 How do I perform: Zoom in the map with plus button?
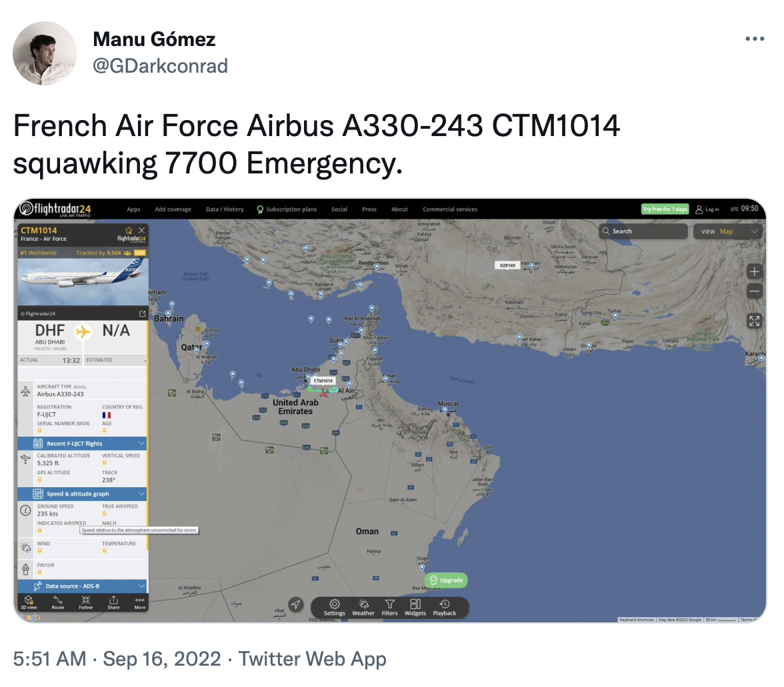755,271
